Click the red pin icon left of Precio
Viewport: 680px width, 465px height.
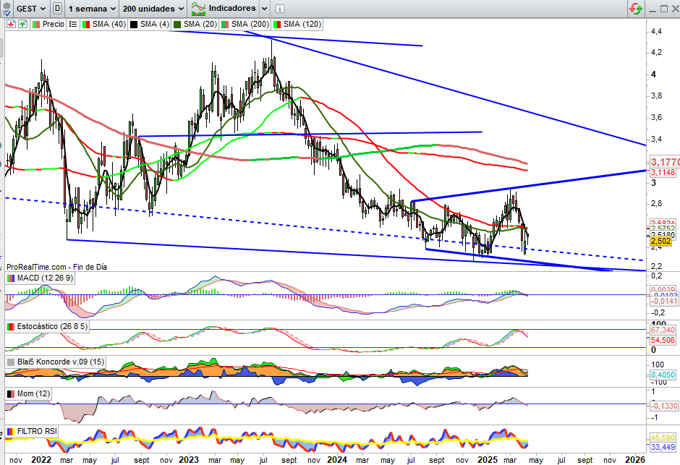(x=11, y=24)
